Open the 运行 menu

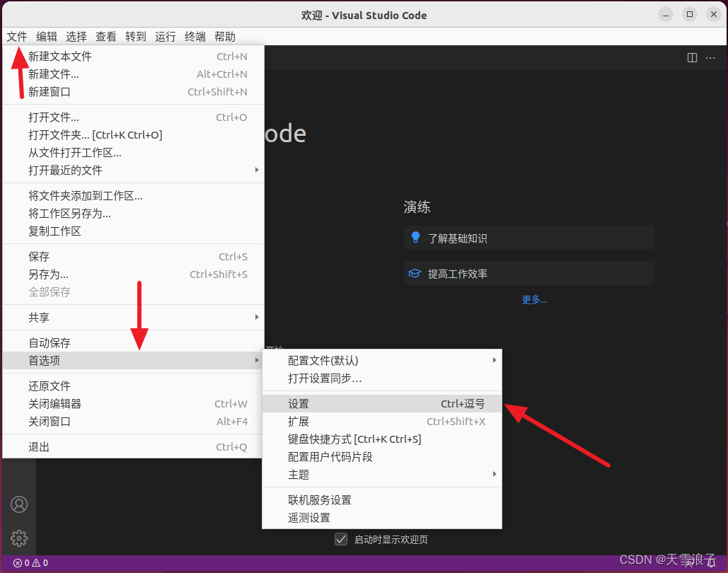point(166,37)
